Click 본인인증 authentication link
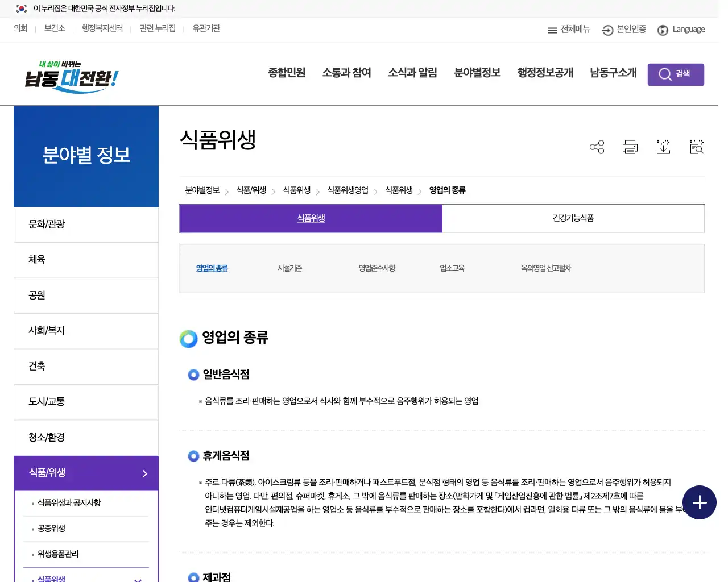The width and height of the screenshot is (728, 582). (624, 30)
